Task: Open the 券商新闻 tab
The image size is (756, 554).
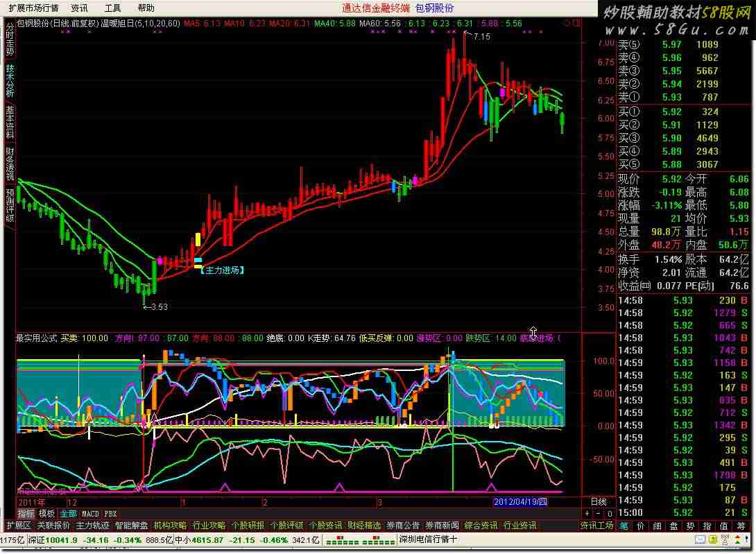Action: 442,526
